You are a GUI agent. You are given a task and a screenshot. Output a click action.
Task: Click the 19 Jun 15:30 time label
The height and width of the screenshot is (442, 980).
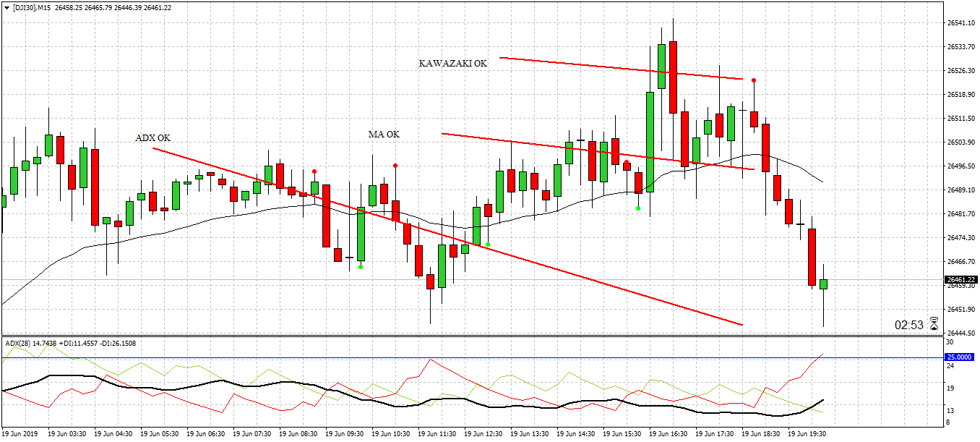pos(622,434)
